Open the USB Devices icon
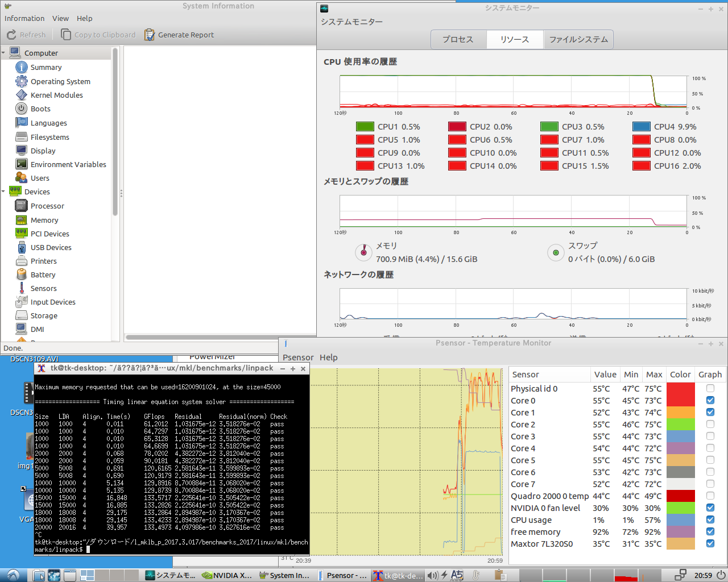 click(x=22, y=247)
